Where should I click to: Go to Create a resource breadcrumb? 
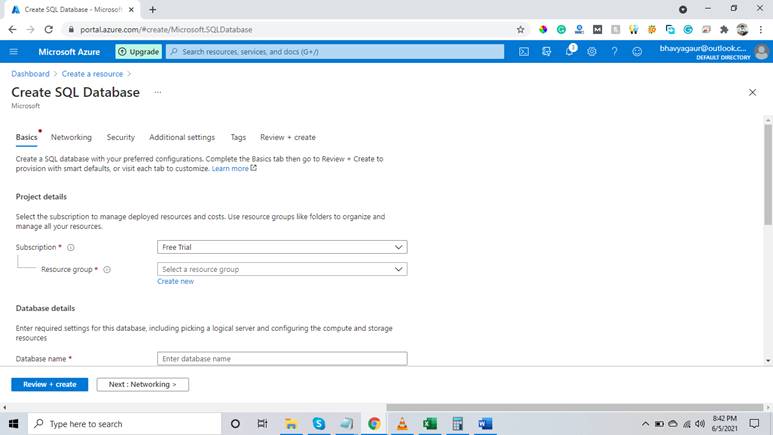92,74
